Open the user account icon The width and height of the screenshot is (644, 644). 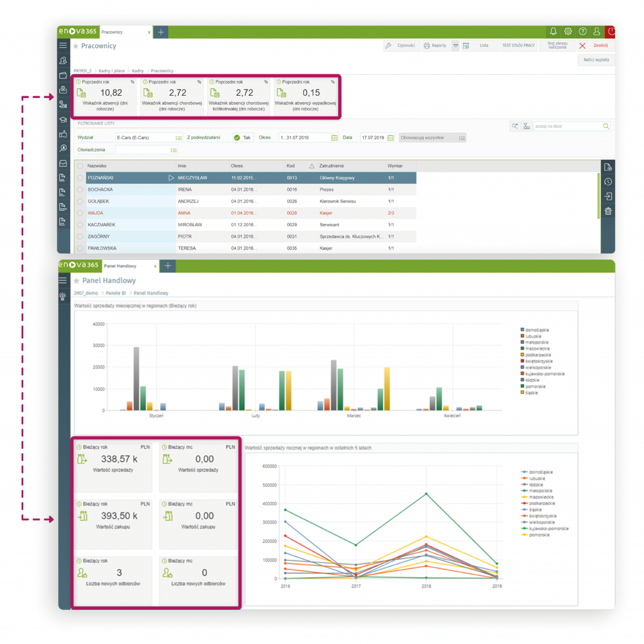pos(596,31)
